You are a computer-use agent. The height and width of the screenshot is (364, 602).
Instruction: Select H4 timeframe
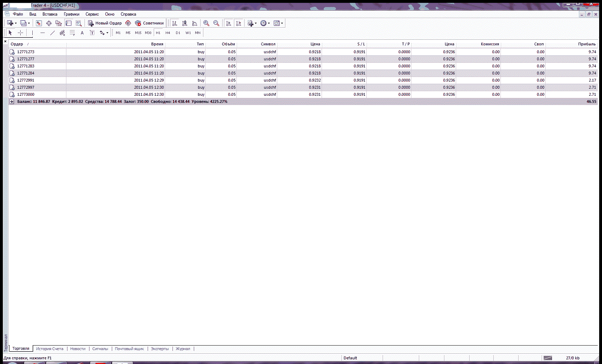pyautogui.click(x=168, y=33)
